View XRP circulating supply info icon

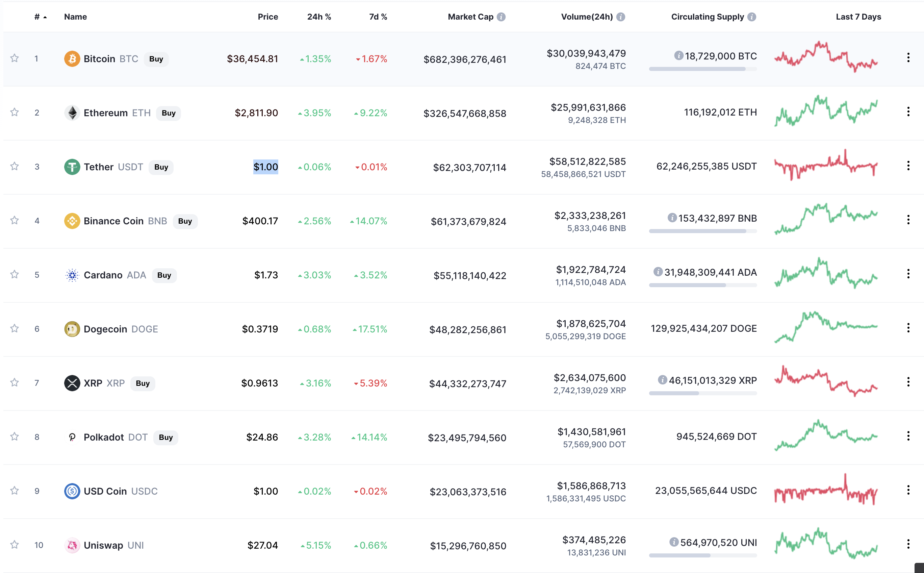point(662,380)
